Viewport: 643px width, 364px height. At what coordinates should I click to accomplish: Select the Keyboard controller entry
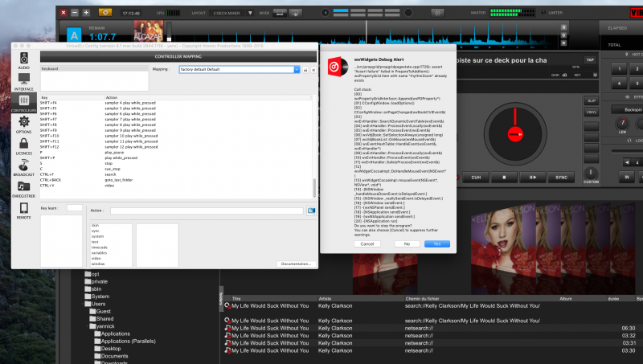pyautogui.click(x=94, y=69)
